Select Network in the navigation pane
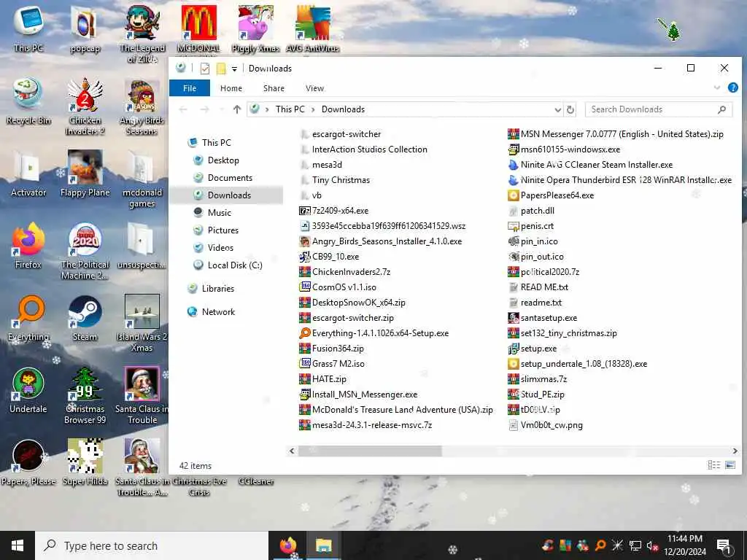 (x=218, y=312)
